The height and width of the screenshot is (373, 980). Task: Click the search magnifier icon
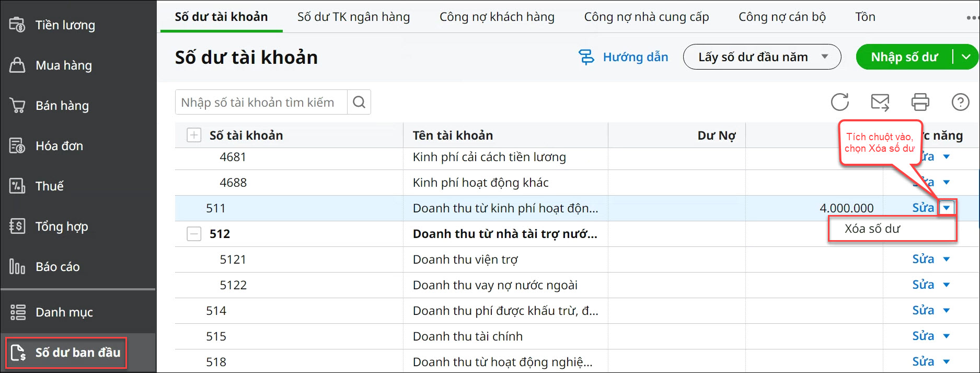tap(359, 102)
